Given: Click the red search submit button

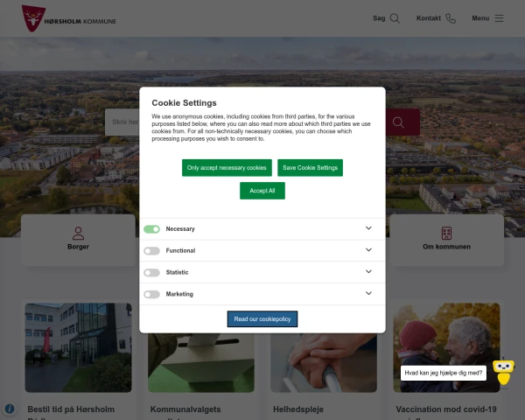Looking at the screenshot, I should pos(399,122).
